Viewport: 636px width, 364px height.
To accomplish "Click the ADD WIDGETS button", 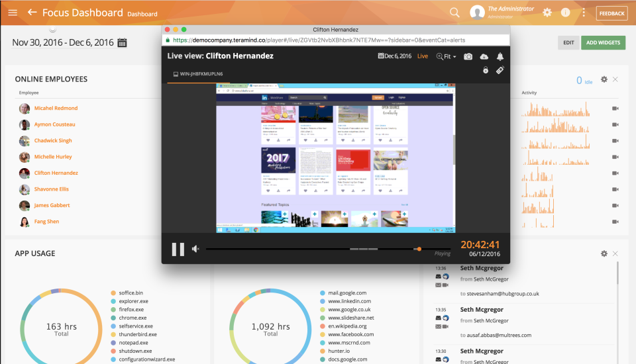I will [x=603, y=42].
